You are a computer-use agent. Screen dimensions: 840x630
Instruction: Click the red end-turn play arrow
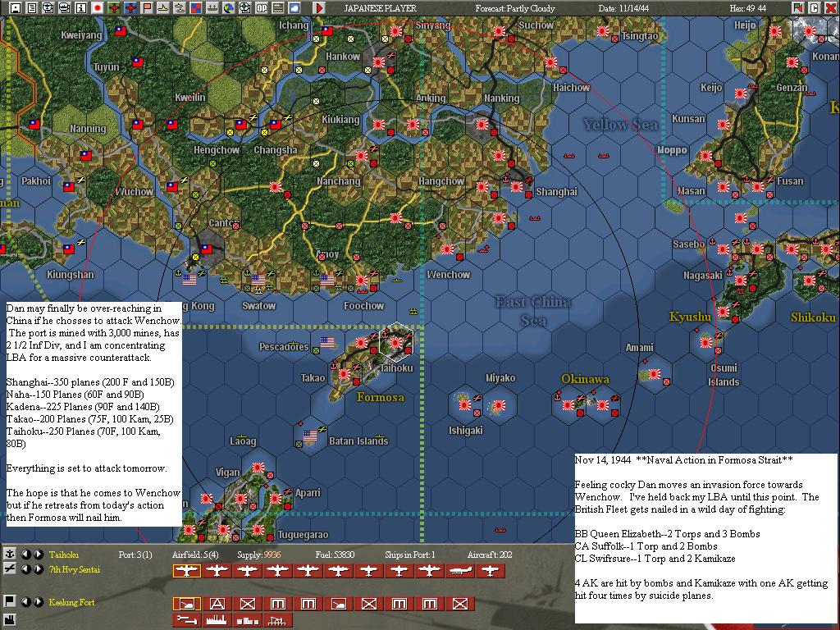(319, 7)
